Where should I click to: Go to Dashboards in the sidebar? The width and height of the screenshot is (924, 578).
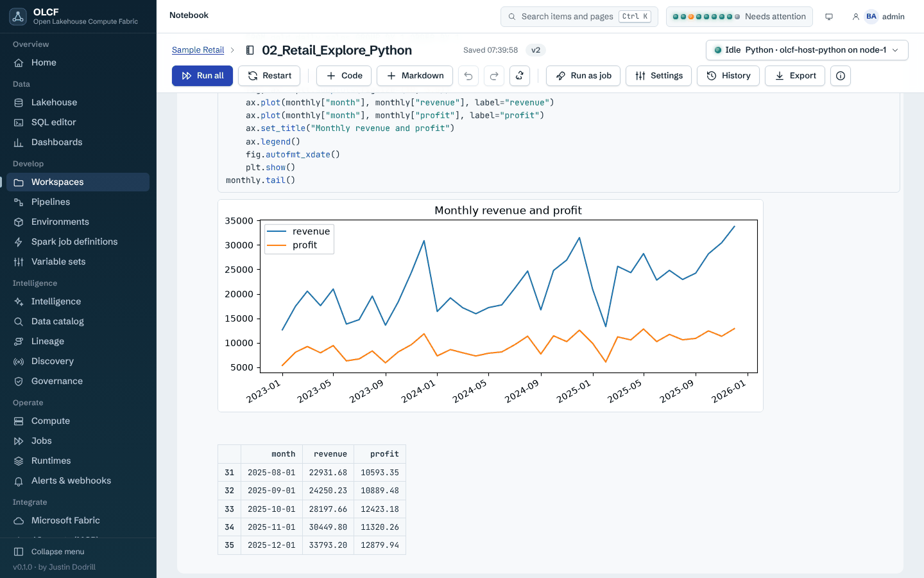(x=78, y=142)
